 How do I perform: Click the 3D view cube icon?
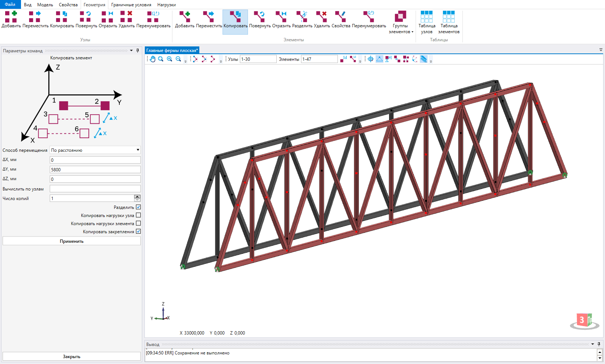click(584, 321)
